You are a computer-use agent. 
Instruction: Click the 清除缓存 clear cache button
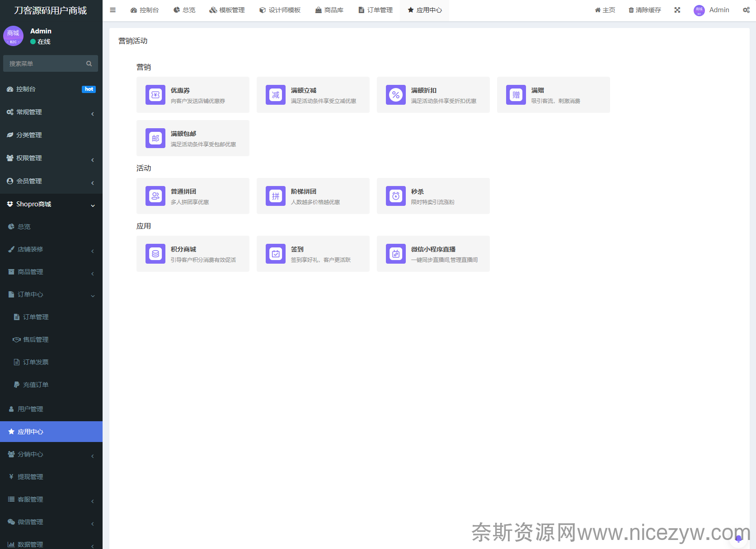point(644,10)
